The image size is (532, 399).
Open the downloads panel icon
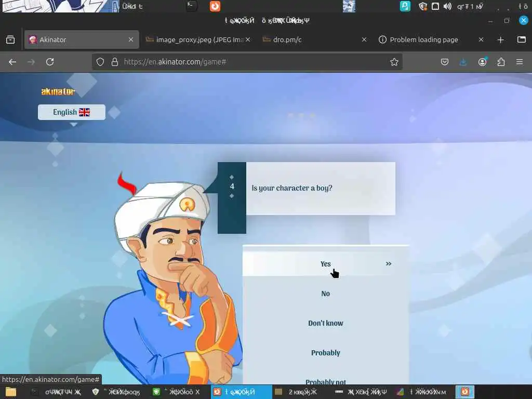pyautogui.click(x=463, y=62)
